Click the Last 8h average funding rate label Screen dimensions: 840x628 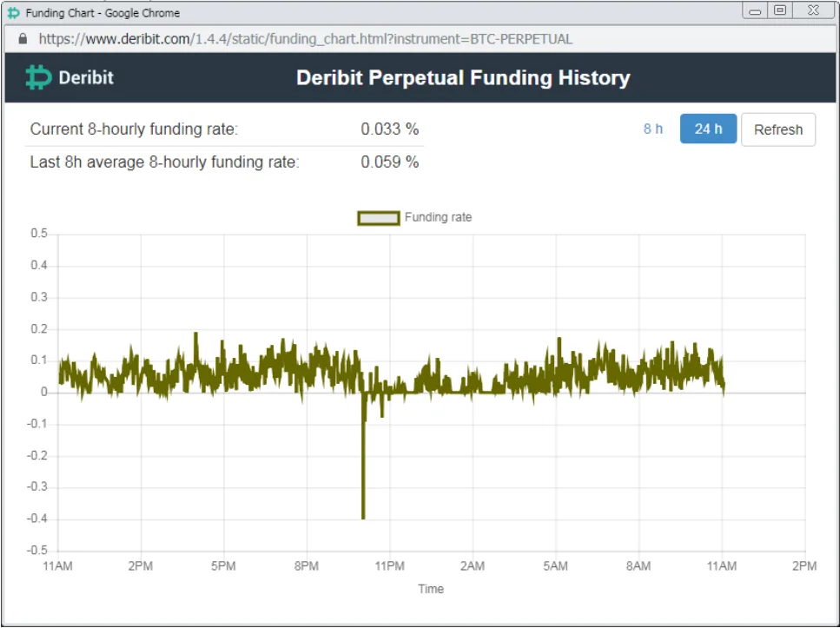point(164,162)
